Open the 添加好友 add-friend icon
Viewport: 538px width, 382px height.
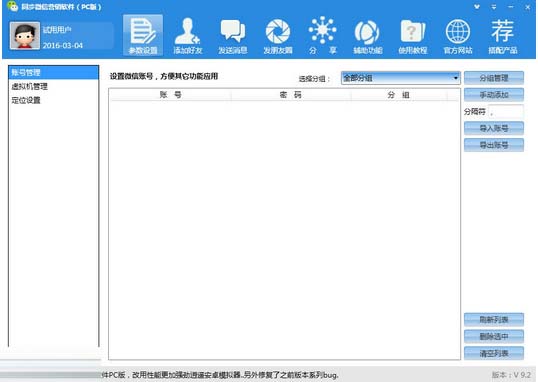[188, 35]
